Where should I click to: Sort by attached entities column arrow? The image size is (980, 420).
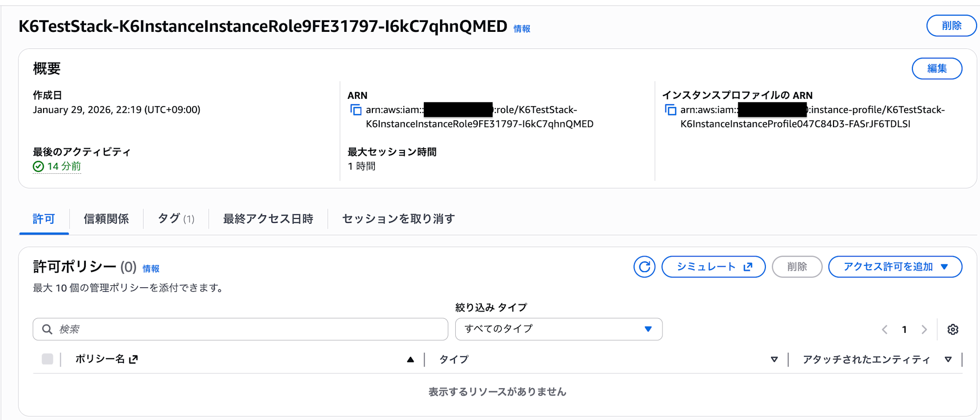tap(948, 360)
